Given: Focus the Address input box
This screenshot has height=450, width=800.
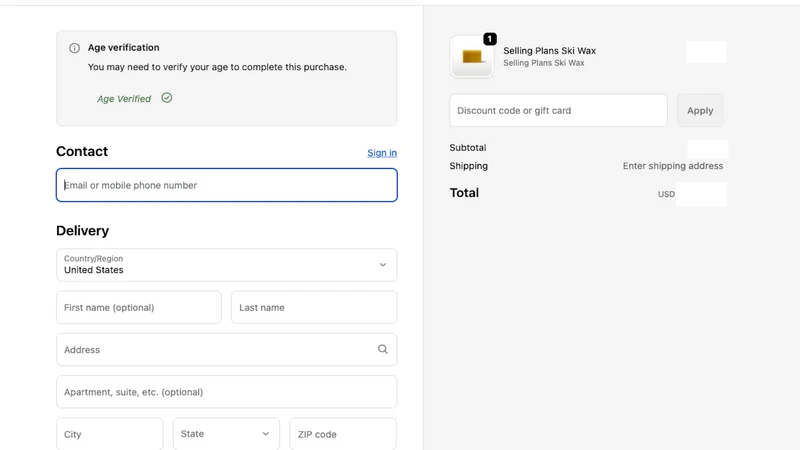Looking at the screenshot, I should (x=227, y=349).
